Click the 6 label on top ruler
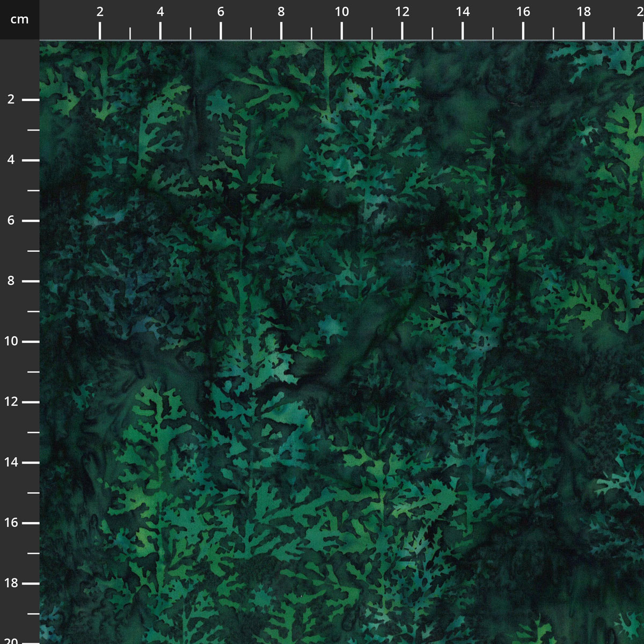This screenshot has width=644, height=644. (221, 12)
